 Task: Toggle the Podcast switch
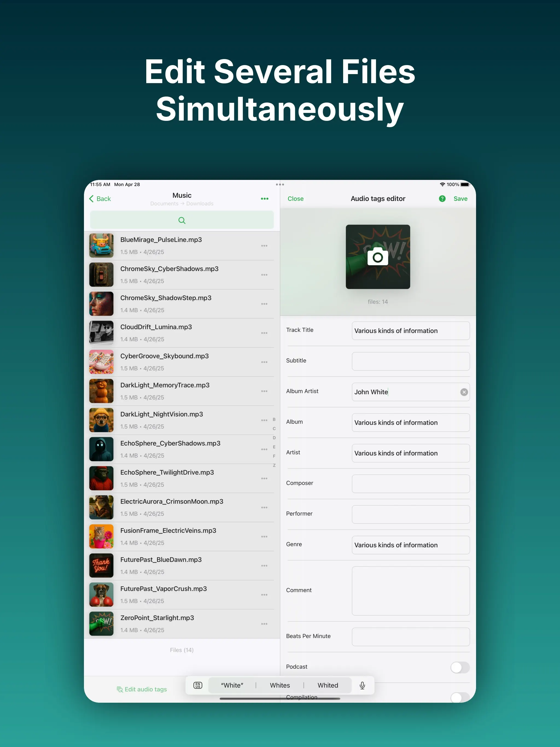[459, 667]
